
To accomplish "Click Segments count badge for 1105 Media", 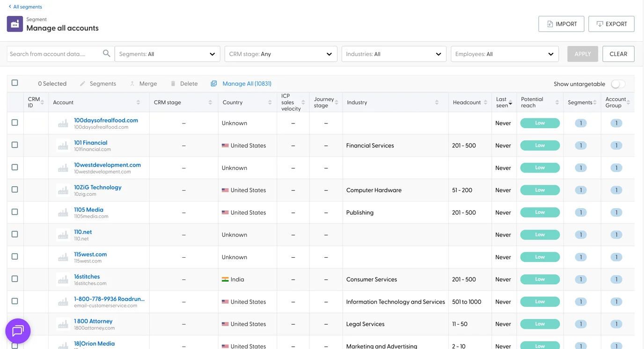I will (x=581, y=212).
